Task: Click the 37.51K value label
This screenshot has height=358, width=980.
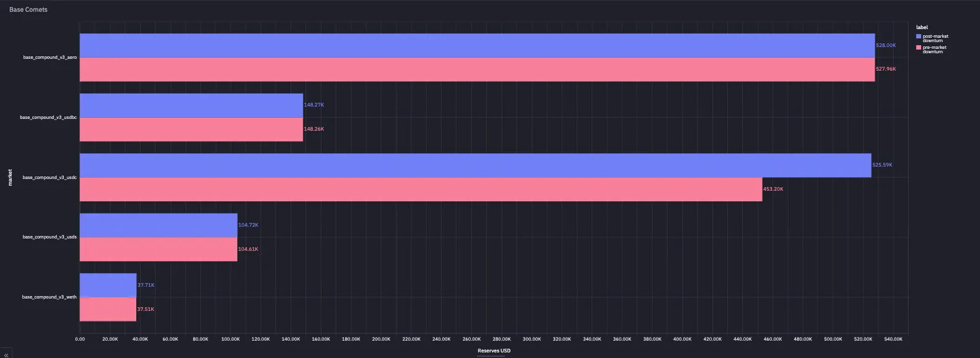Action: tap(146, 310)
